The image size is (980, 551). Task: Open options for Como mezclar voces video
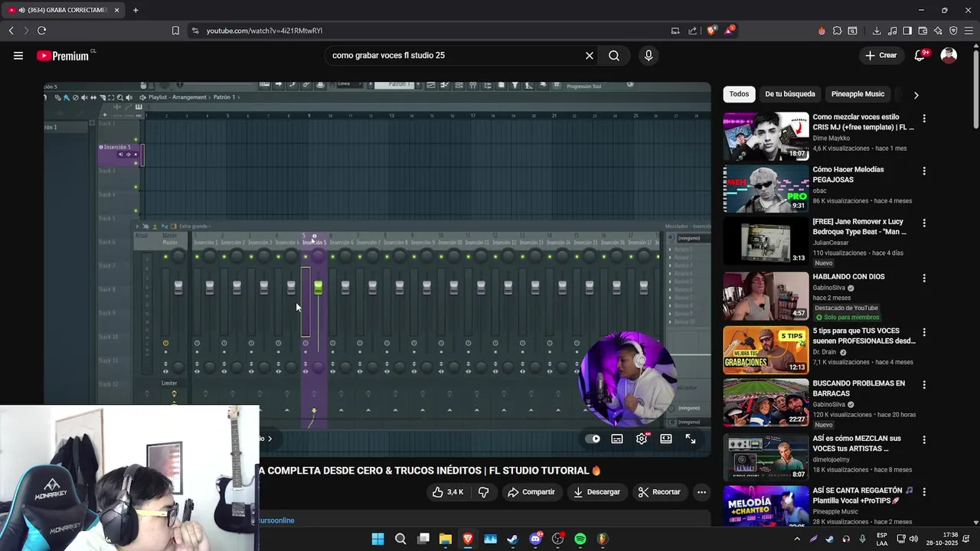[924, 119]
